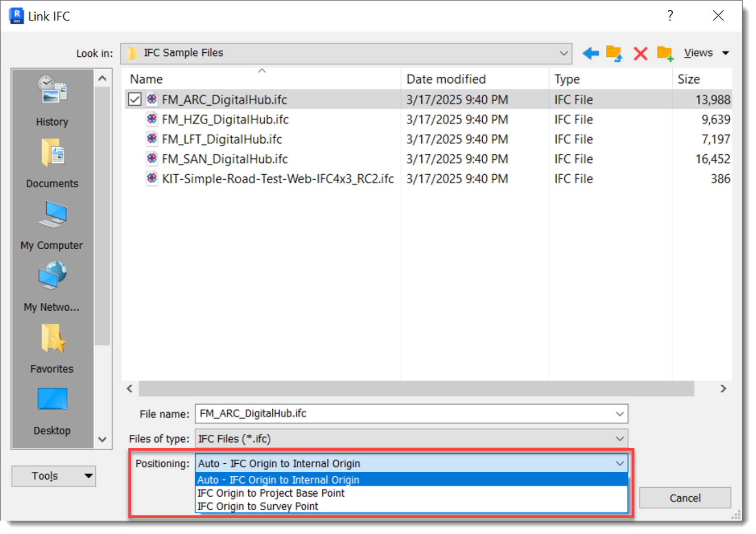This screenshot has height=534, width=756.
Task: Select file KIT-Simple-Road-Test-Web-IFC4x3_RC2.ifc
Action: pos(277,179)
